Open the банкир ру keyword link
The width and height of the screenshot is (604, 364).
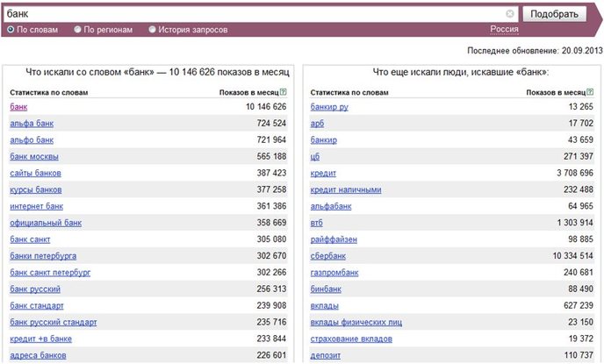coord(329,107)
